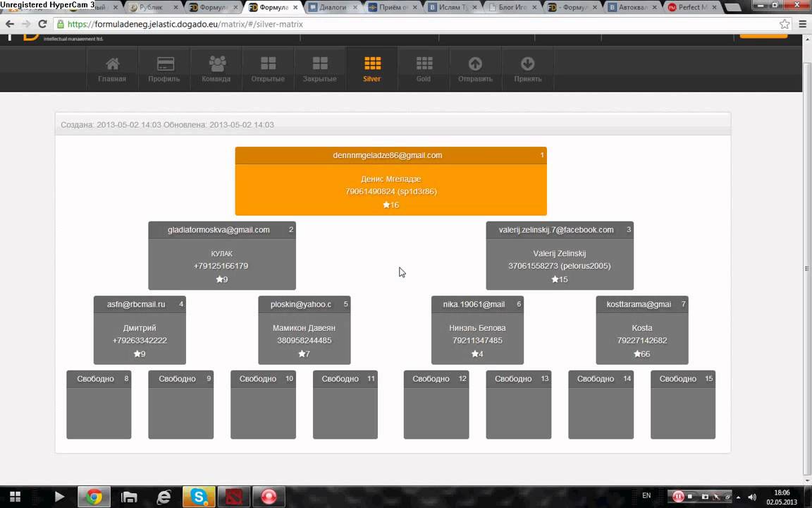
Task: Close the active Формула tab
Action: point(295,8)
